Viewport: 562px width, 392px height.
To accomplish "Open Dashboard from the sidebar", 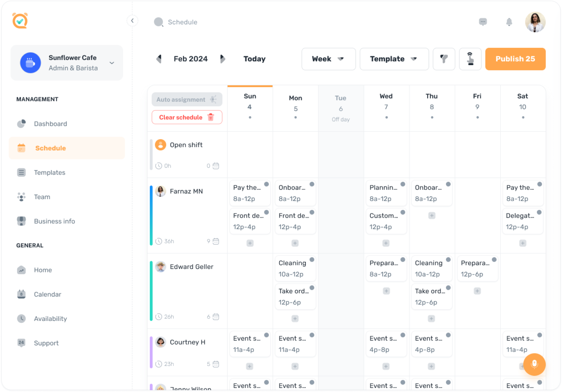I will pos(50,124).
